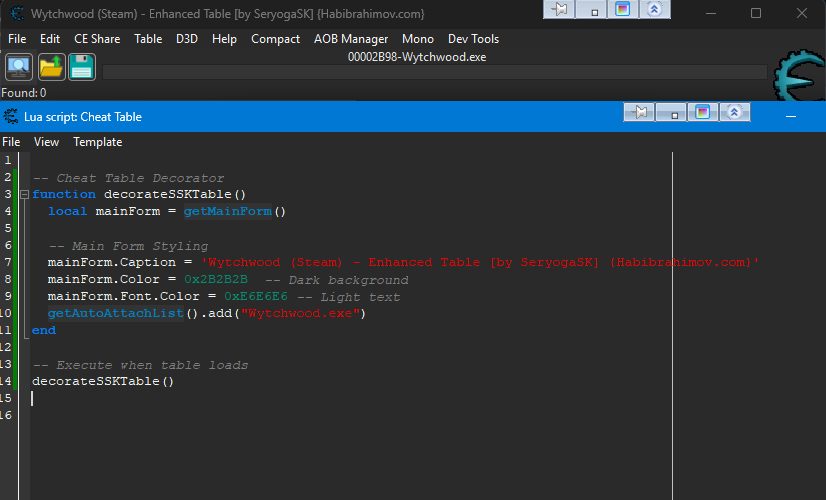Click the double chevron up icon in main title bar

point(654,9)
